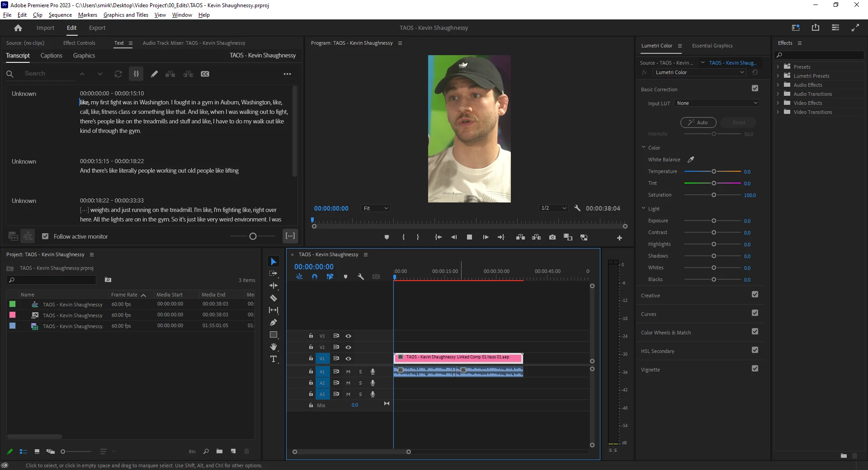Go to the Export workspace
Viewport: 868px width, 470px height.
97,28
